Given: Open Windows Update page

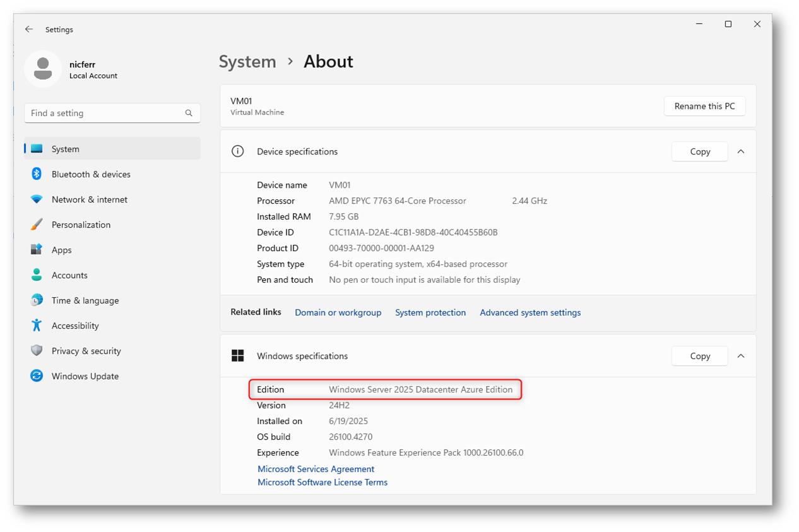Looking at the screenshot, I should click(112, 376).
